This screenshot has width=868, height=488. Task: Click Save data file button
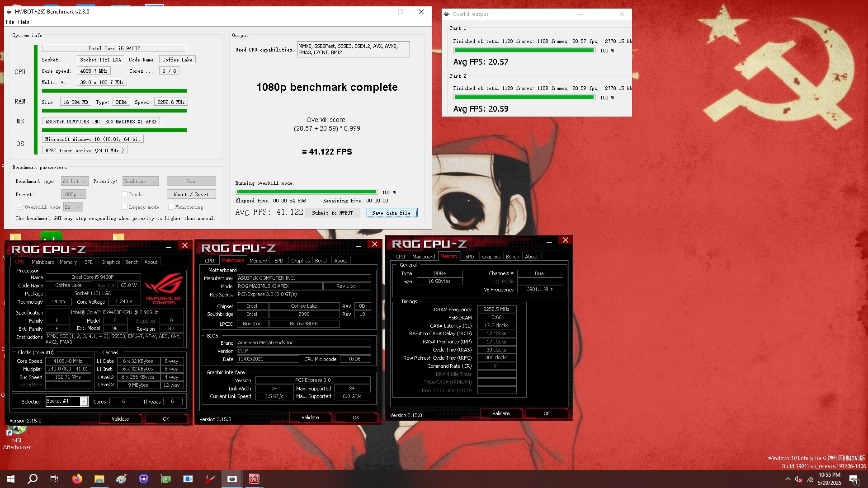click(391, 213)
